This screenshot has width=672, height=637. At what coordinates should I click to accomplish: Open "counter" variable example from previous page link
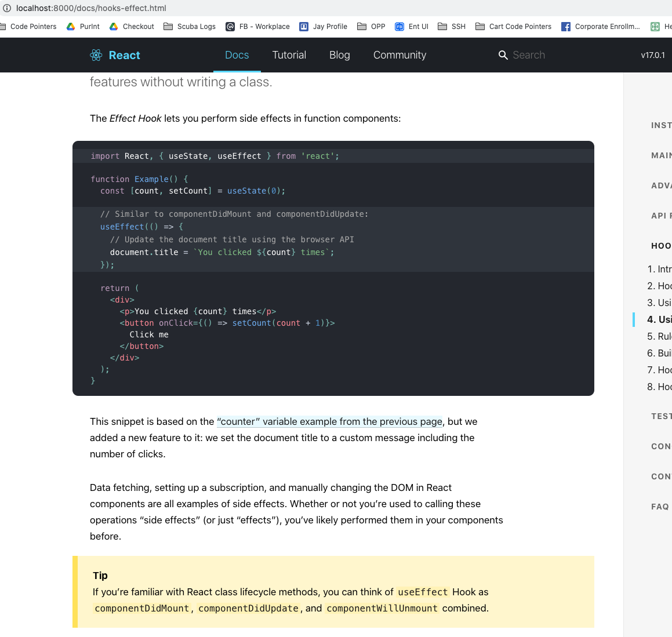(x=329, y=421)
